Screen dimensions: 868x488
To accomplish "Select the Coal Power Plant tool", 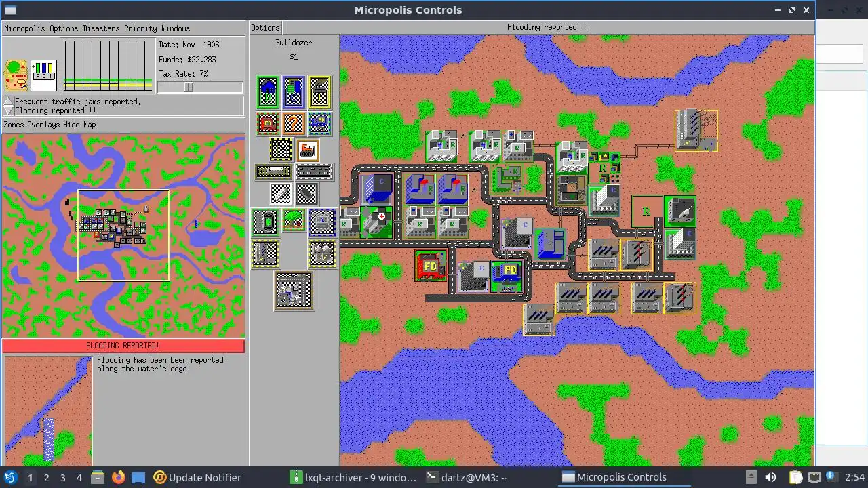I will pyautogui.click(x=265, y=253).
